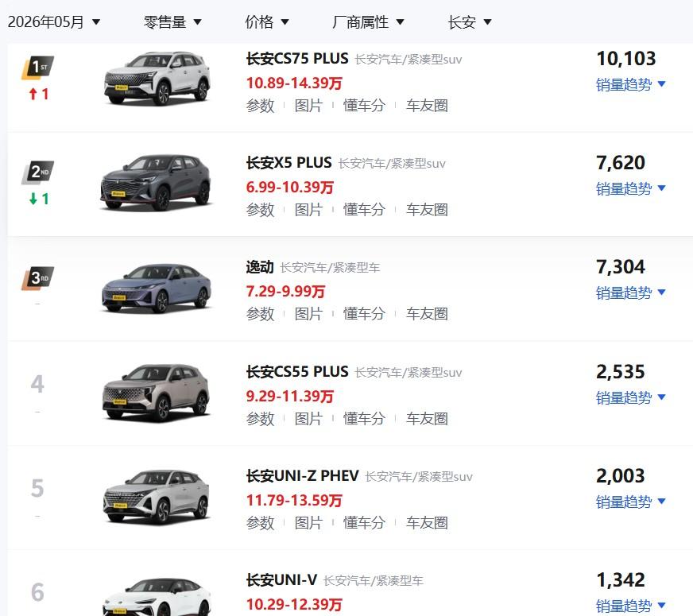Click the red up-arrow rank change icon
This screenshot has width=693, height=616.
33,94
